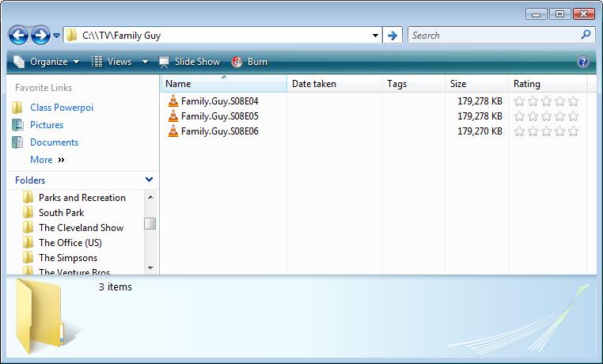Click the address bar path C:\\TV\Family Guy
This screenshot has width=603, height=364.
[x=122, y=36]
